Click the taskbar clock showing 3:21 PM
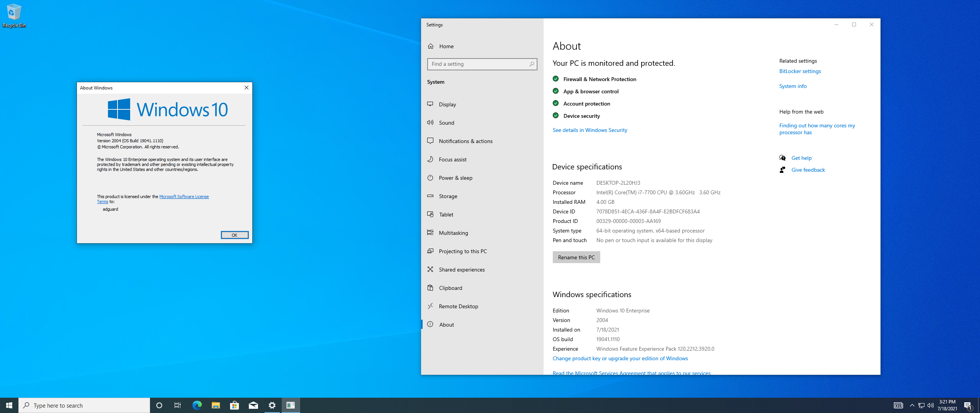Image resolution: width=980 pixels, height=413 pixels. (947, 405)
